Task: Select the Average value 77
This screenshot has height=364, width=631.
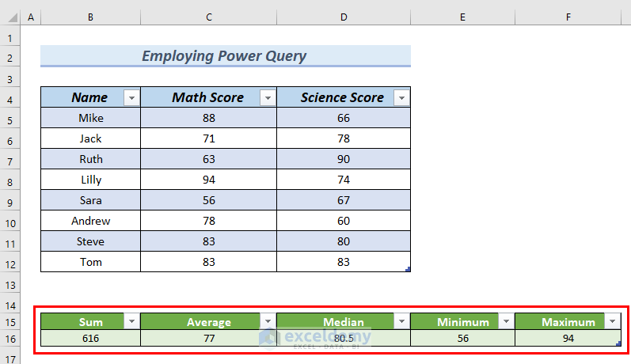Action: tap(208, 338)
